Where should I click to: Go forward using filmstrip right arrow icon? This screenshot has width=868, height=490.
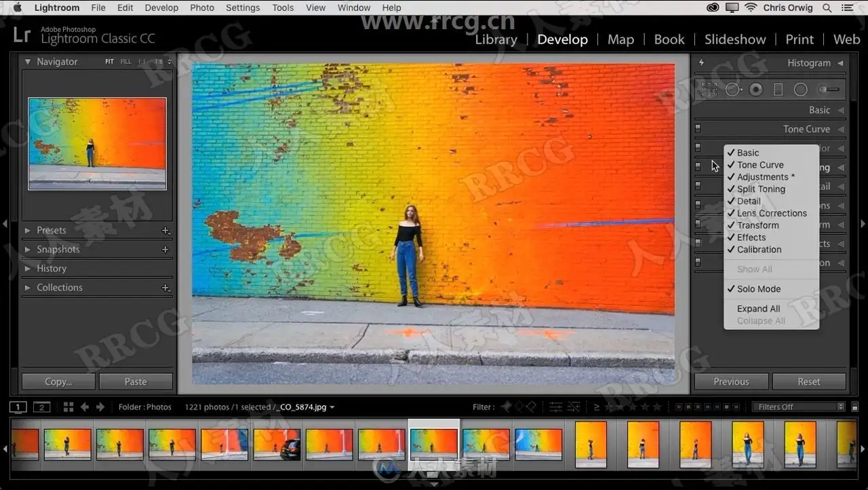click(100, 407)
